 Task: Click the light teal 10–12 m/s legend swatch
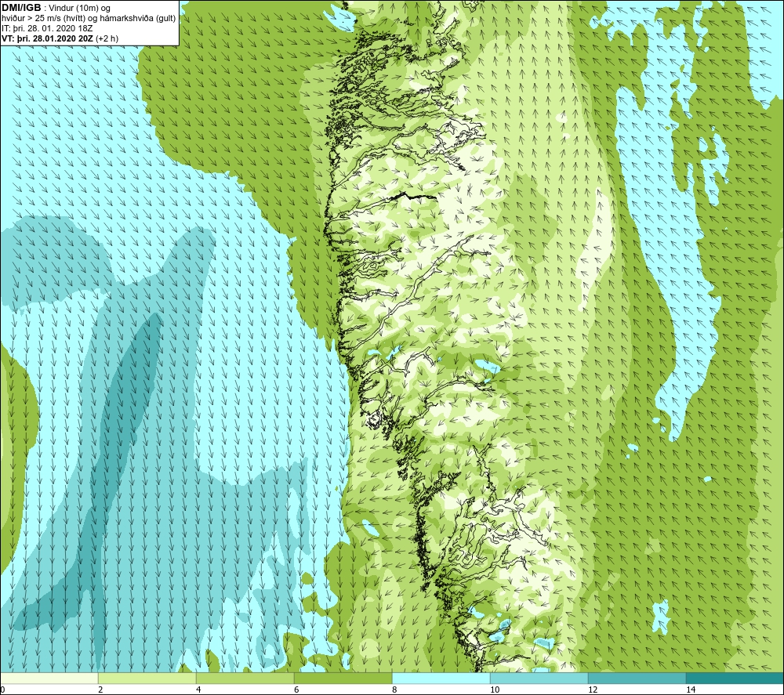pos(539,678)
